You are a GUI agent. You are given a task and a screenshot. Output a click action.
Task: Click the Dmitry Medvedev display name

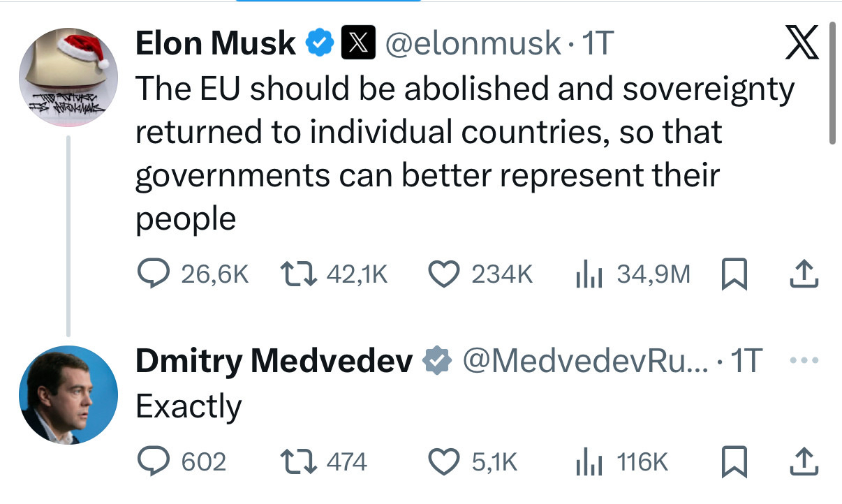273,361
